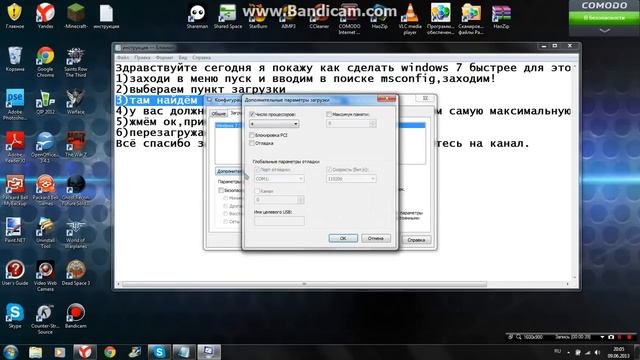Open the processor count dropdown showing 4
Screen dimensions: 640x360
tap(274, 123)
